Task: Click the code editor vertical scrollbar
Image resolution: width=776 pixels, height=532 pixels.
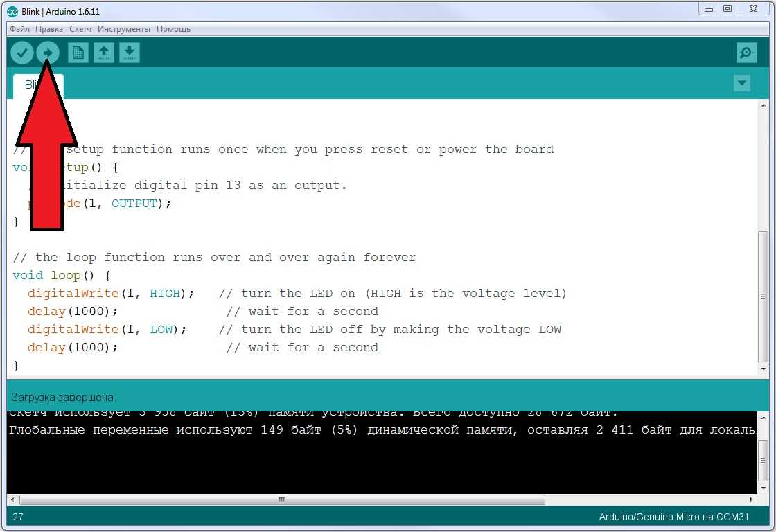Action: [763, 277]
